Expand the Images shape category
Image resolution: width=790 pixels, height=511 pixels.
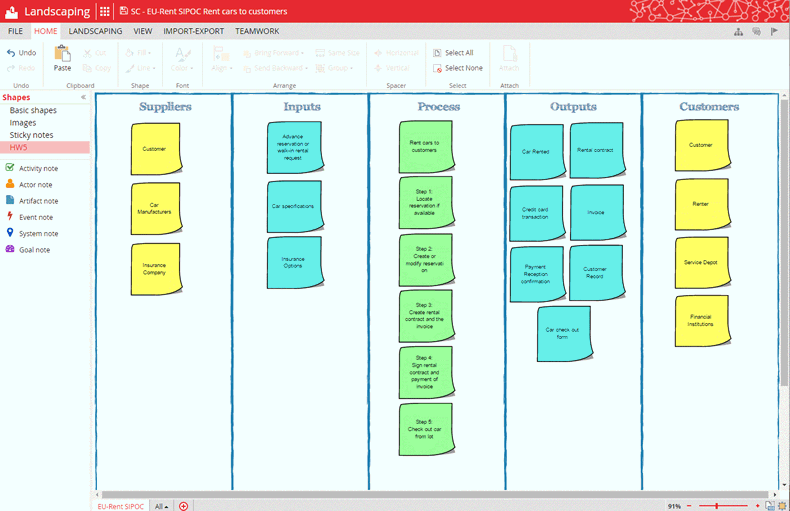23,123
